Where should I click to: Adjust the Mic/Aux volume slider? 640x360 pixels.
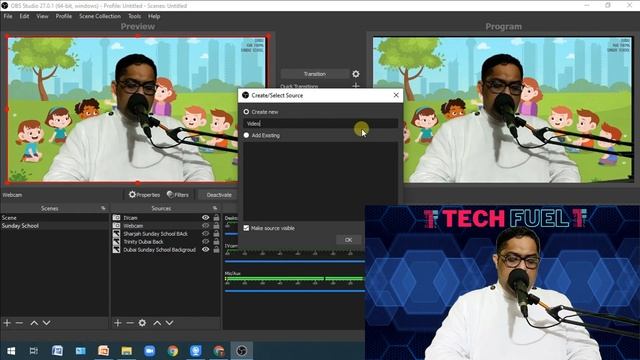coord(294,291)
